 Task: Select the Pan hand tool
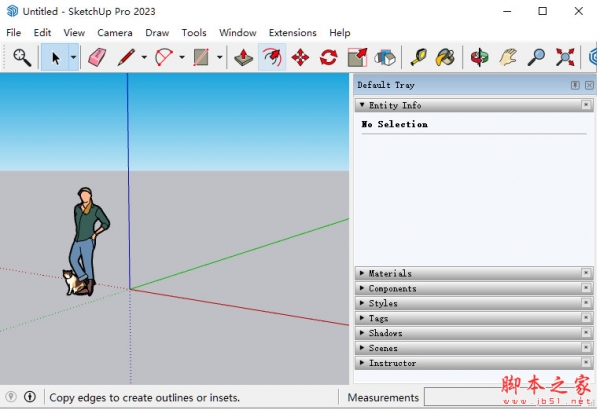508,57
